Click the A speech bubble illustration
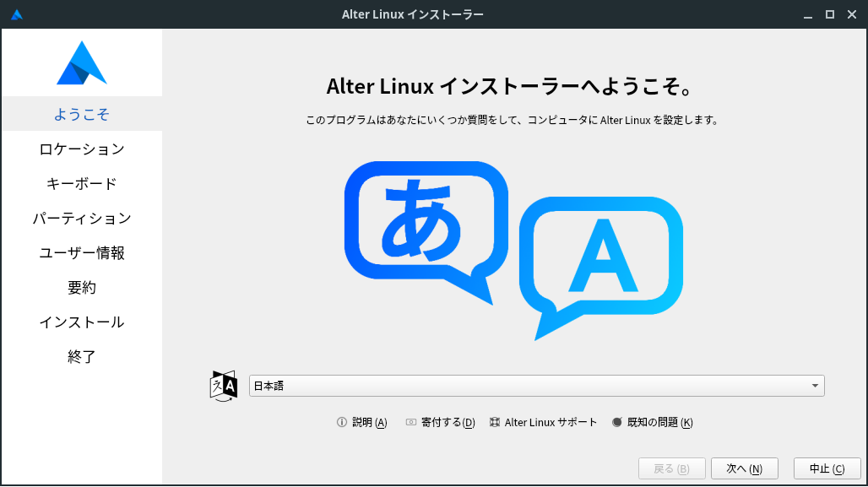 (600, 267)
